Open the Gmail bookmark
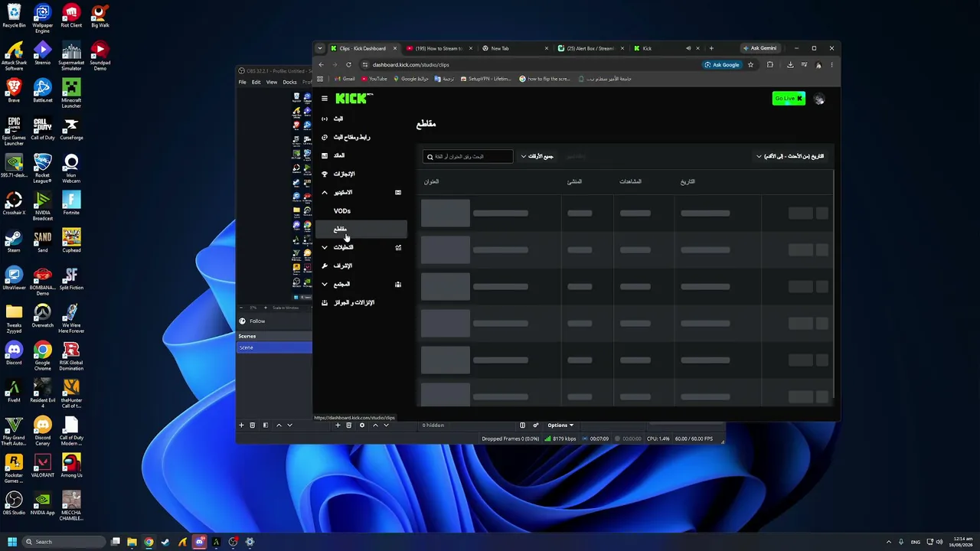 click(345, 79)
